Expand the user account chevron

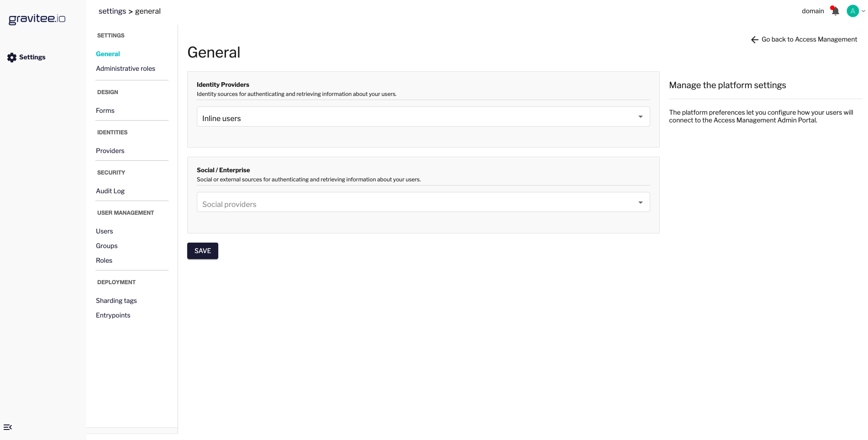[x=863, y=11]
